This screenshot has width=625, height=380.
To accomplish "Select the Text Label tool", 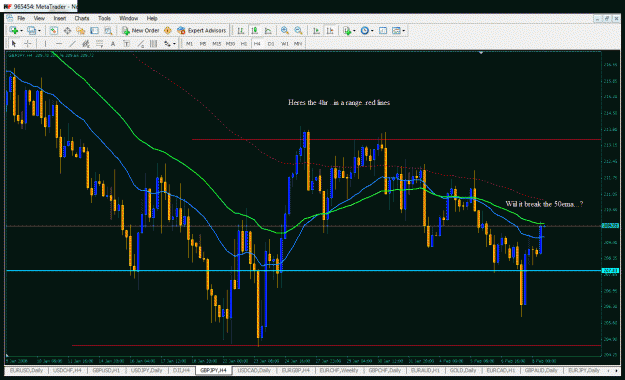I will click(126, 44).
